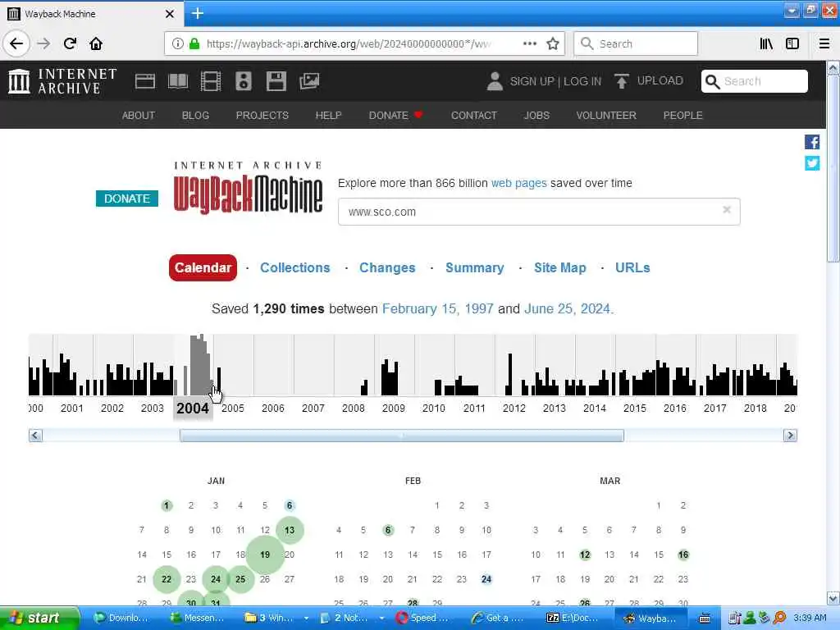Click timeline scrollbar right arrow
This screenshot has width=840, height=630.
click(x=790, y=435)
